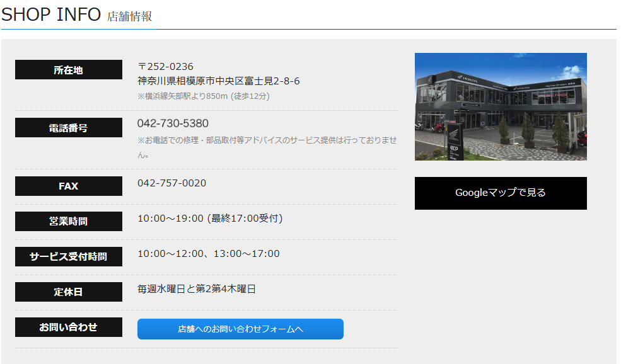Click the お問い合わせ label
Image resolution: width=621 pixels, height=364 pixels.
pos(68,327)
